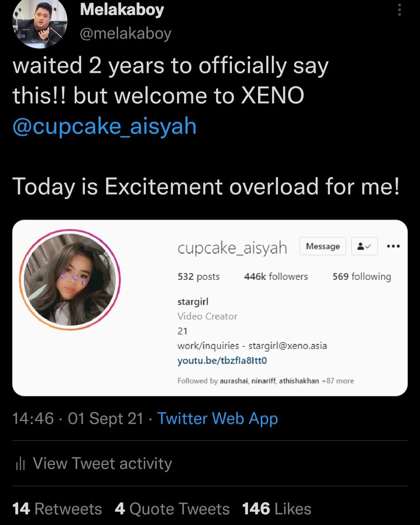This screenshot has width=420, height=525.
Task: Open the tweet's three-dot more options menu
Action: tap(399, 10)
